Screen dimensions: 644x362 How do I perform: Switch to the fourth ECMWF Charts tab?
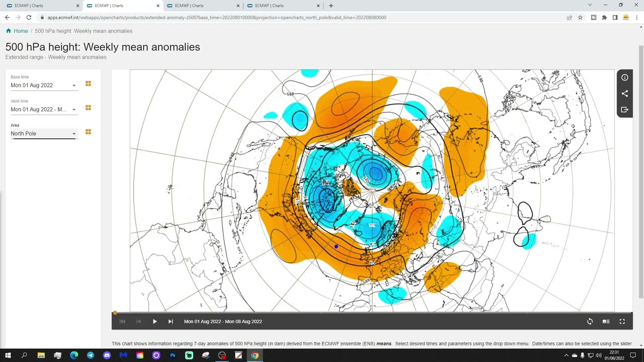click(x=283, y=6)
